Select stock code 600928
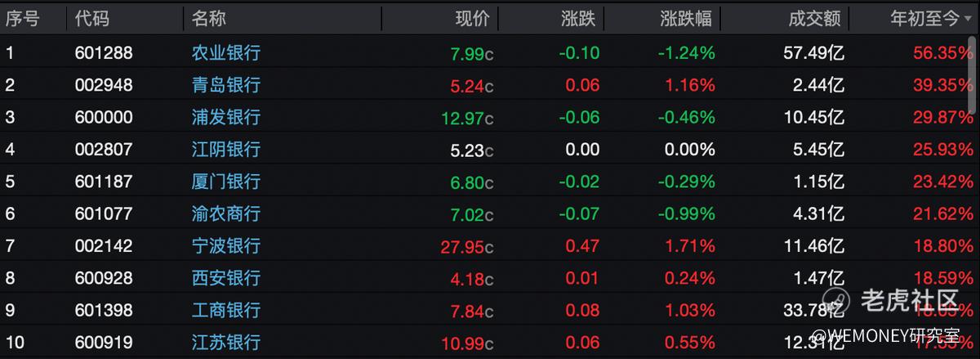The image size is (980, 359). pyautogui.click(x=104, y=278)
